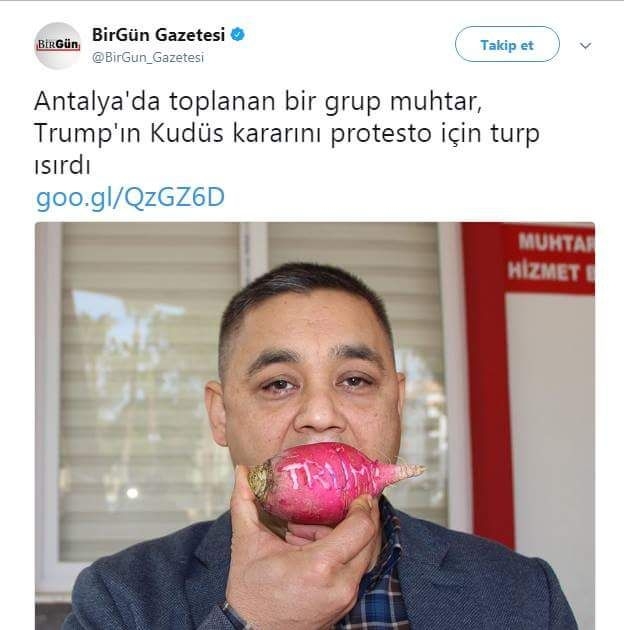Image resolution: width=624 pixels, height=630 pixels.
Task: Open the goo.gl/QzGZ6D link
Action: 130,198
